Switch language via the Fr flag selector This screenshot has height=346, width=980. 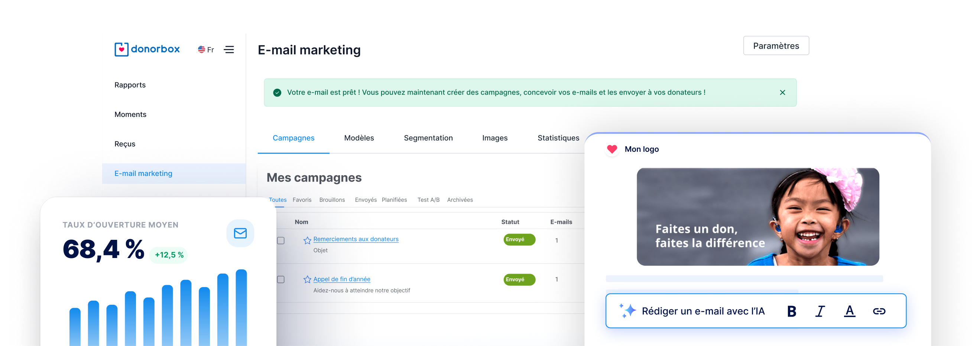[x=206, y=50]
